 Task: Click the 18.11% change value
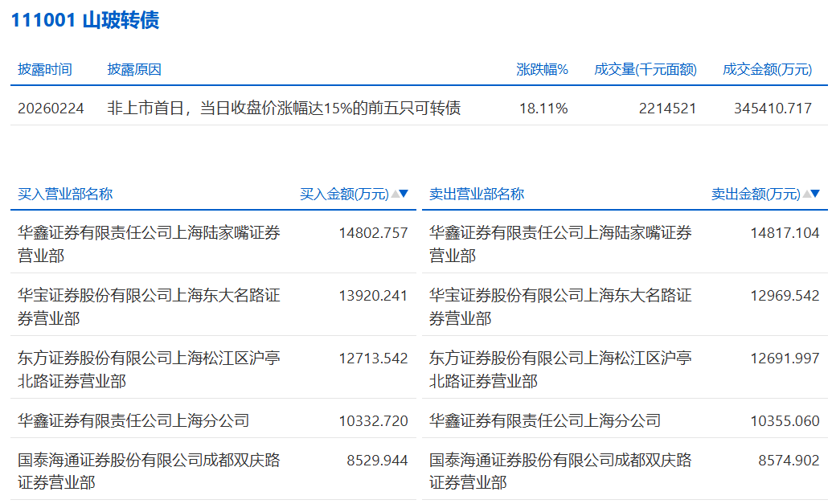point(543,109)
